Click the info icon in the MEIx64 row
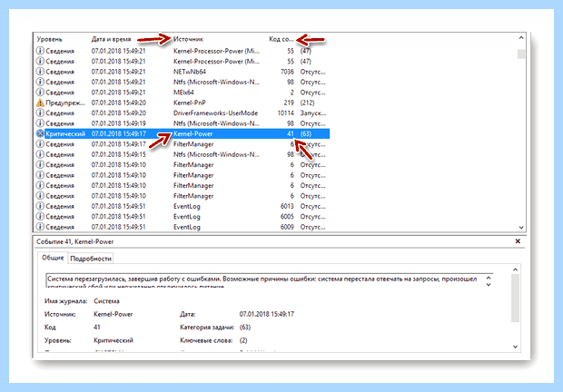 pos(40,93)
